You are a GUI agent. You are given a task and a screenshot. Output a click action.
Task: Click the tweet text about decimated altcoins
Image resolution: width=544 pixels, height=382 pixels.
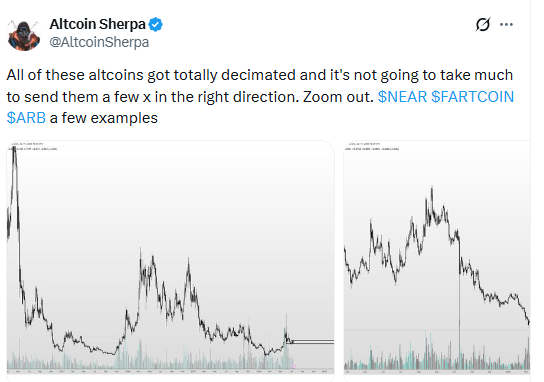tap(260, 96)
